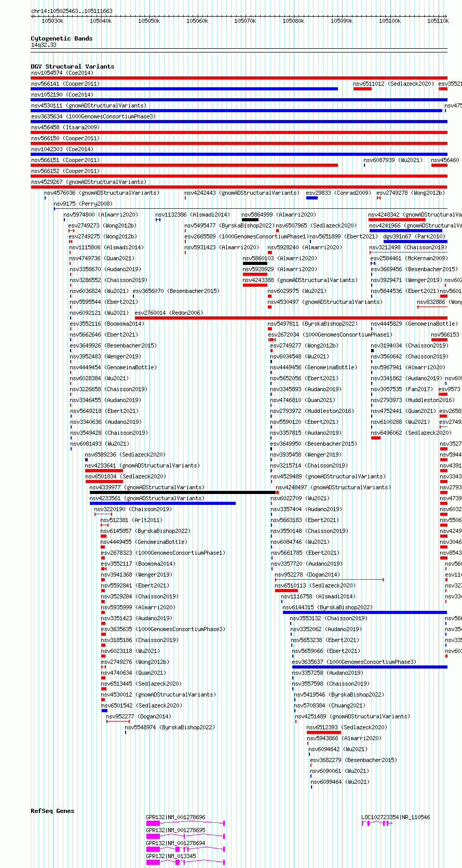Click nsv4248497 (gnomADStructuralVariants) label
The height and width of the screenshot is (868, 462).
[333, 487]
